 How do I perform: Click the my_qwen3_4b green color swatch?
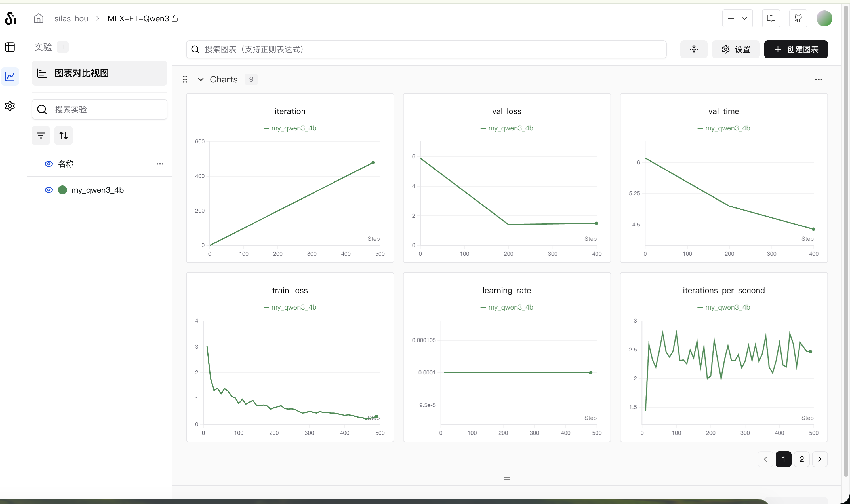pos(62,190)
